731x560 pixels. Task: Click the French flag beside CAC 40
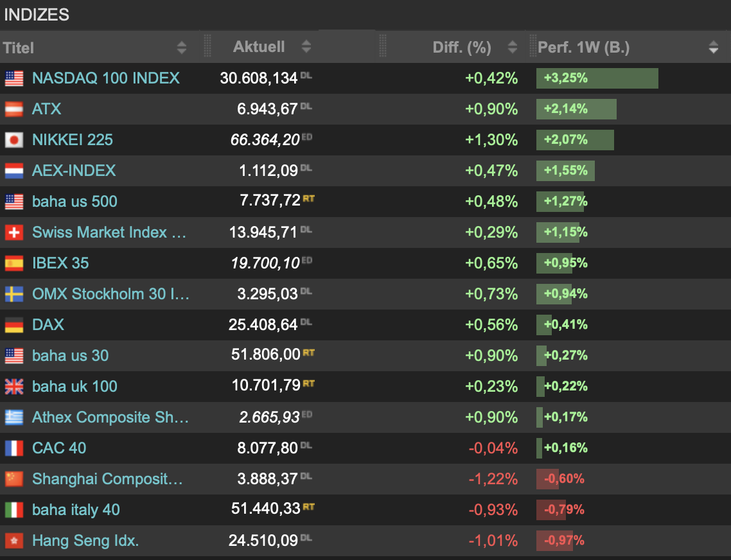(x=14, y=448)
